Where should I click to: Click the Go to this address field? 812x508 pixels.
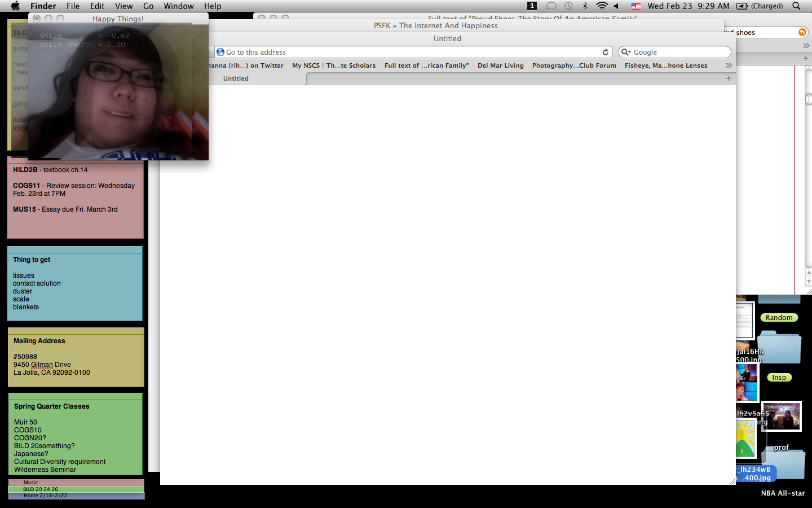click(412, 52)
